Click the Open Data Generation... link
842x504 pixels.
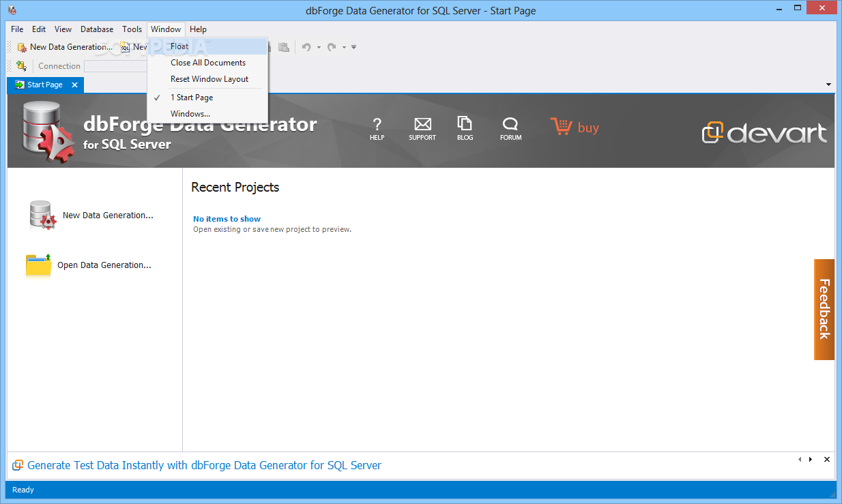104,265
